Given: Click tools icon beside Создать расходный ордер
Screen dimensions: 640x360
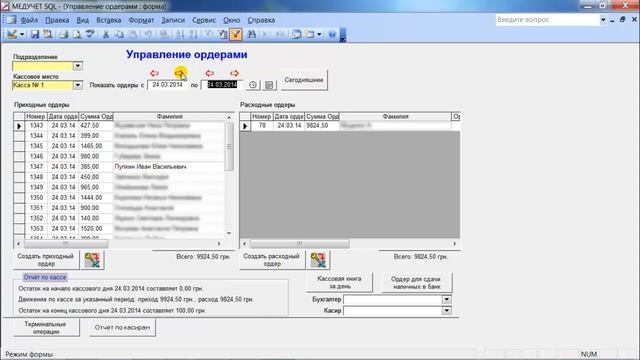Looking at the screenshot, I should [x=318, y=260].
